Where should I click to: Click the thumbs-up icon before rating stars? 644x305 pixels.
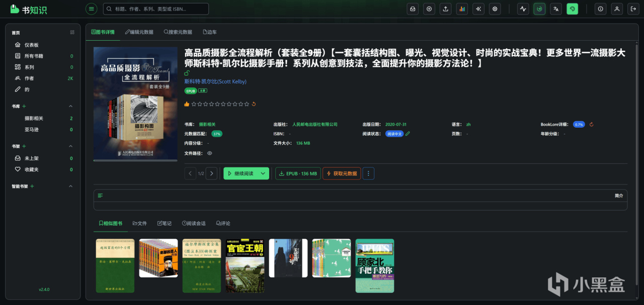[x=187, y=104]
